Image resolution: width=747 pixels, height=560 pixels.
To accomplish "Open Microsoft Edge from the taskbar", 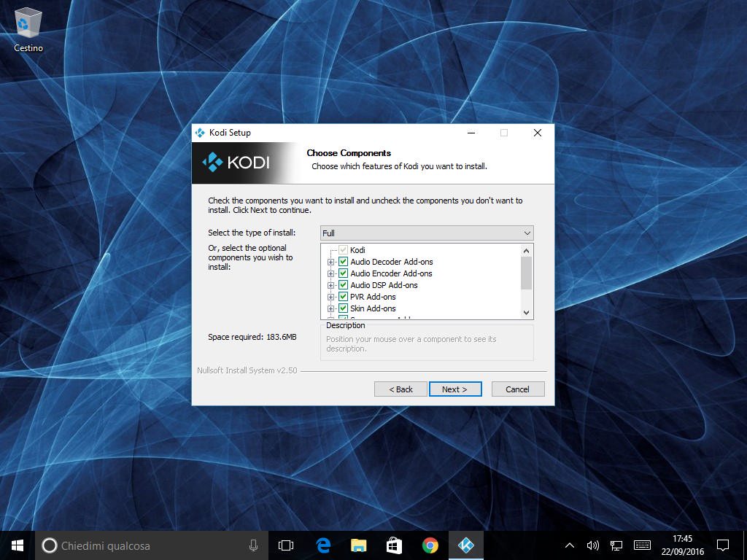I will [x=323, y=545].
